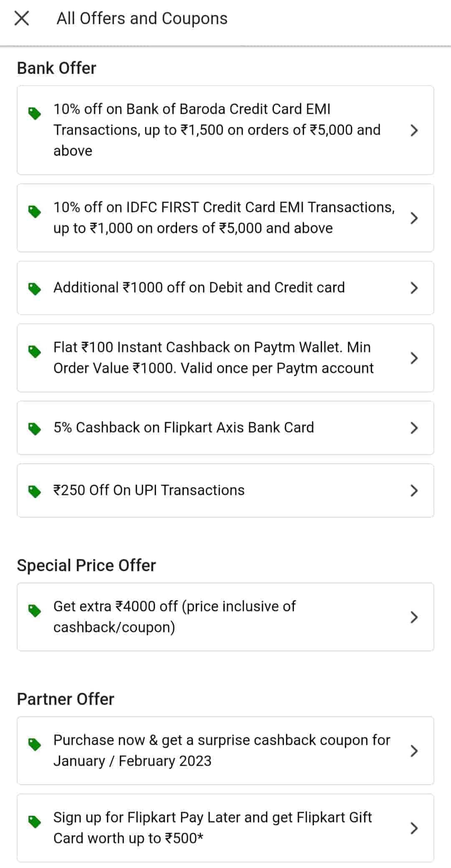Tap tag icon beside surprise cashback coupon offer
451x868 pixels.
(35, 744)
